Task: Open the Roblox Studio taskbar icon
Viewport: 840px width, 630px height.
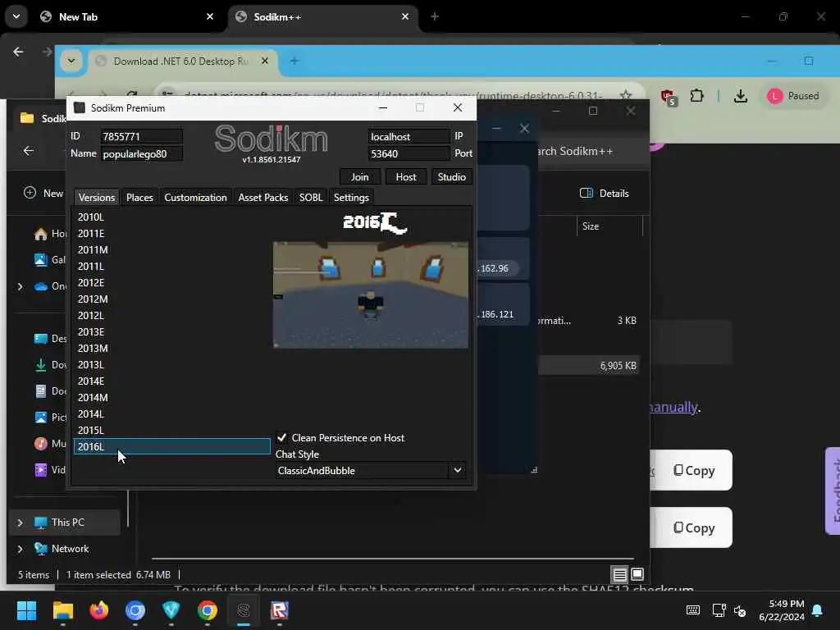Action: (x=279, y=610)
